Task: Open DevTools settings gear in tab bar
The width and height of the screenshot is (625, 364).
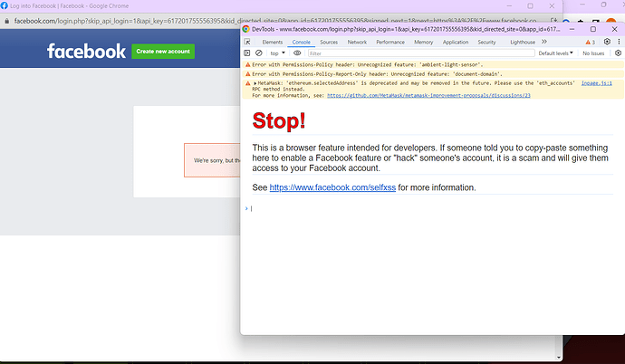Action: tap(607, 42)
